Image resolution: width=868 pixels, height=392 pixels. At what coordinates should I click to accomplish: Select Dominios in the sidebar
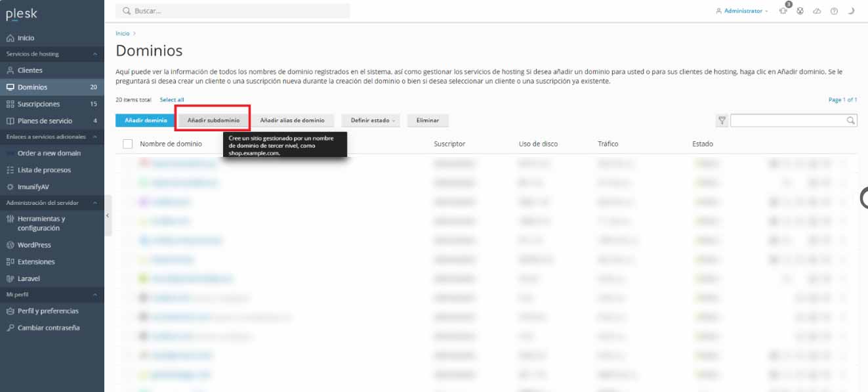(52, 87)
